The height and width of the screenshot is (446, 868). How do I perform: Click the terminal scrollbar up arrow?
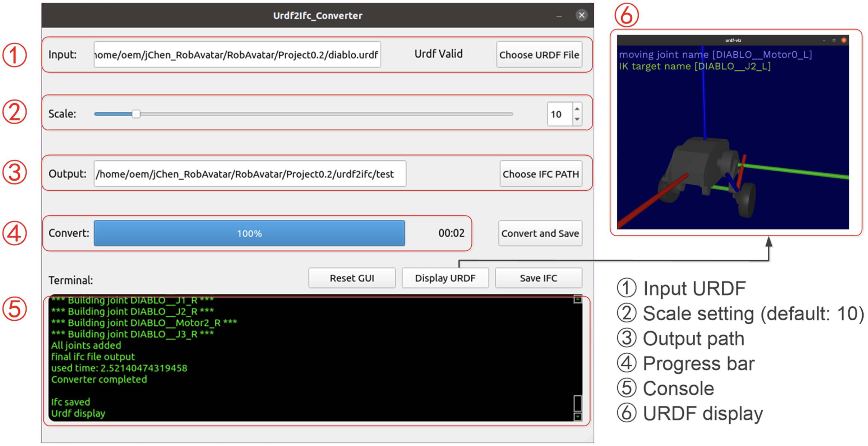577,299
